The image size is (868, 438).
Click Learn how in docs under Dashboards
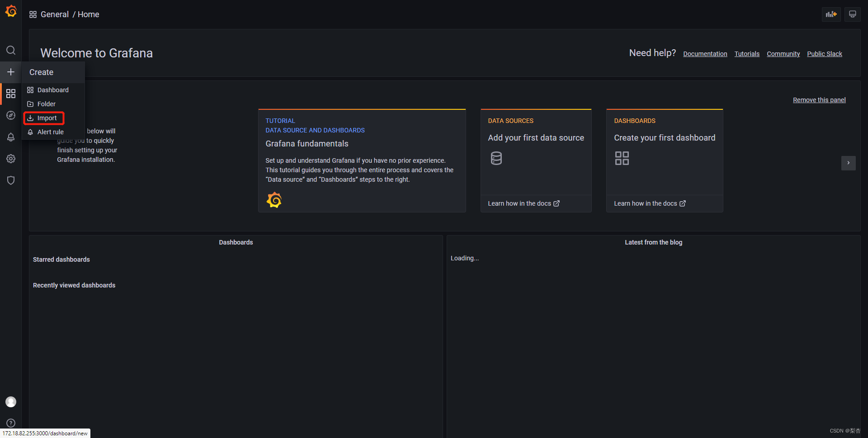650,203
